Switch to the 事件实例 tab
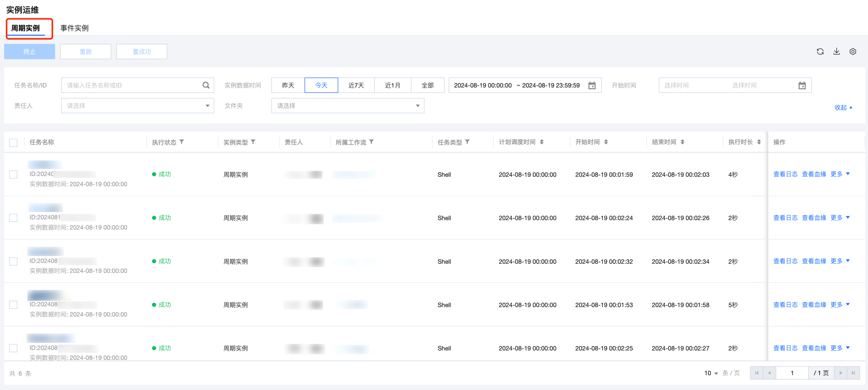 pos(74,28)
